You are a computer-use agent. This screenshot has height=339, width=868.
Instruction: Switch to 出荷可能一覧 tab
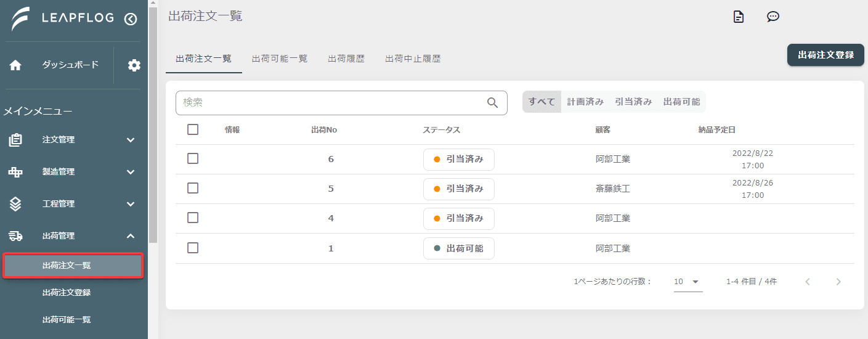click(x=280, y=59)
